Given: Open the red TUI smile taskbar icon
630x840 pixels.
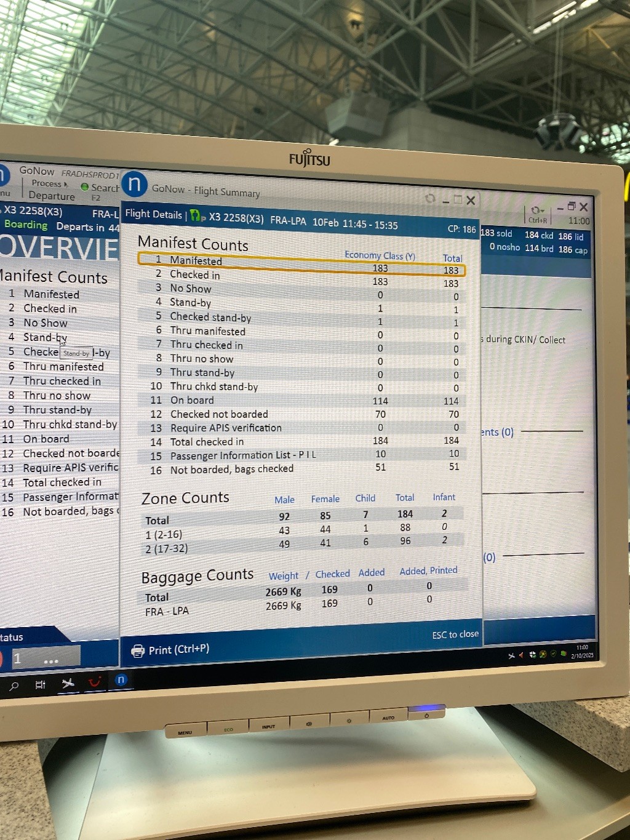Looking at the screenshot, I should click(95, 682).
